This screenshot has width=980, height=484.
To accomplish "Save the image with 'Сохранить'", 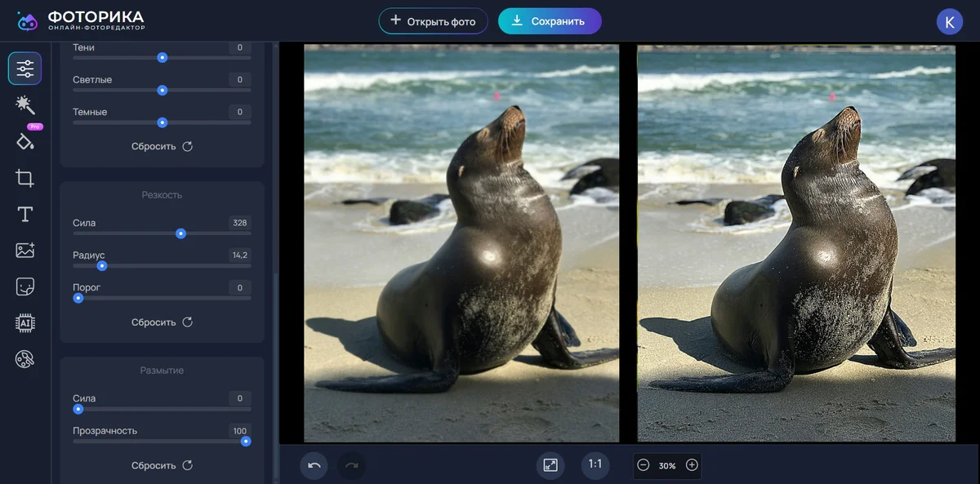I will (550, 21).
